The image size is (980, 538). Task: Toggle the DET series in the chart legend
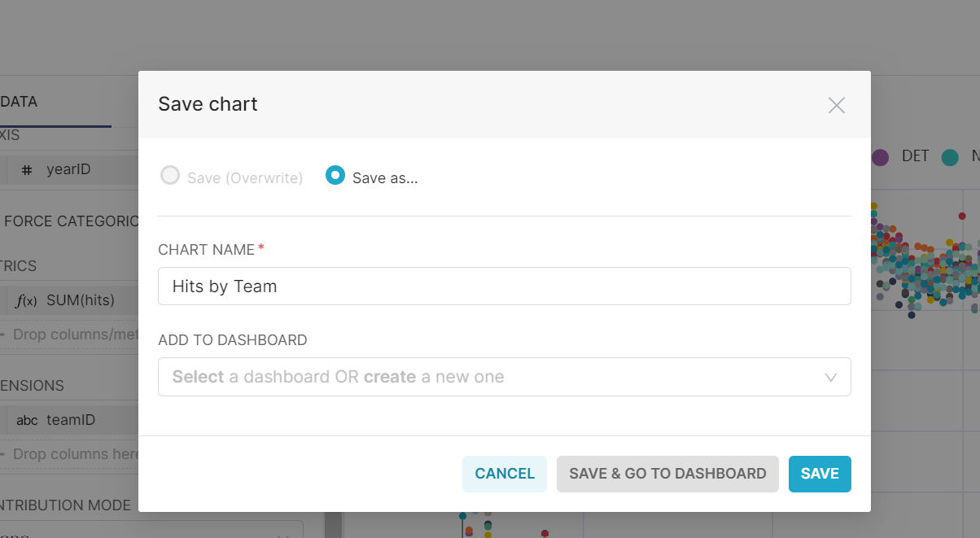coord(913,156)
